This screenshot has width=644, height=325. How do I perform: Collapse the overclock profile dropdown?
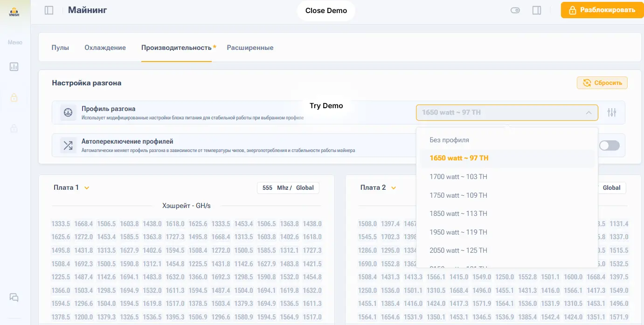point(589,112)
